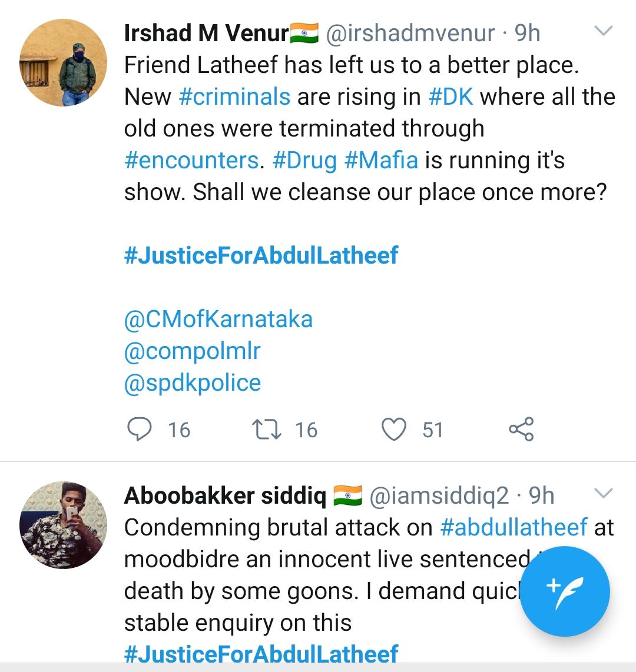Like Irshad M Venur's tweet
The height and width of the screenshot is (672, 636).
[394, 429]
